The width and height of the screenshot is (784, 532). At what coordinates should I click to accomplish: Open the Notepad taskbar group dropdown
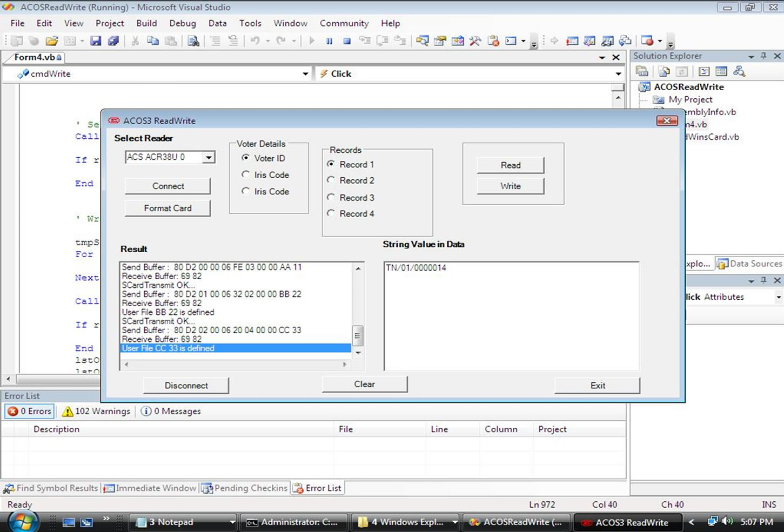coord(232,522)
